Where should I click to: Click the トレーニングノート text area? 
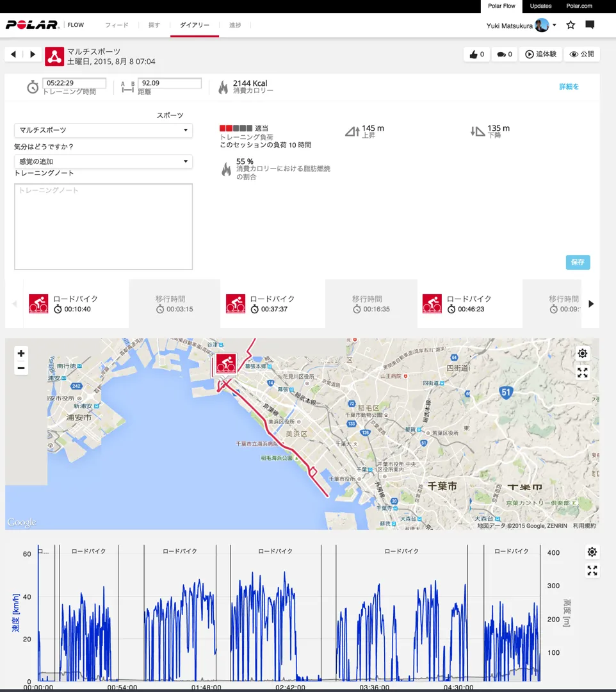[x=103, y=226]
